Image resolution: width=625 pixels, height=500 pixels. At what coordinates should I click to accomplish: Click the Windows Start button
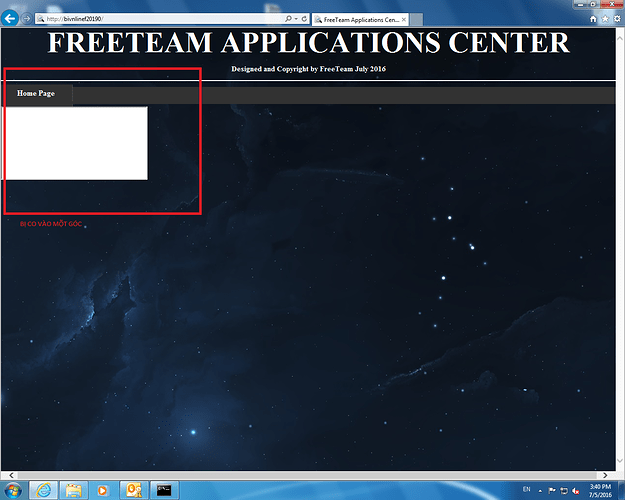tap(13, 489)
